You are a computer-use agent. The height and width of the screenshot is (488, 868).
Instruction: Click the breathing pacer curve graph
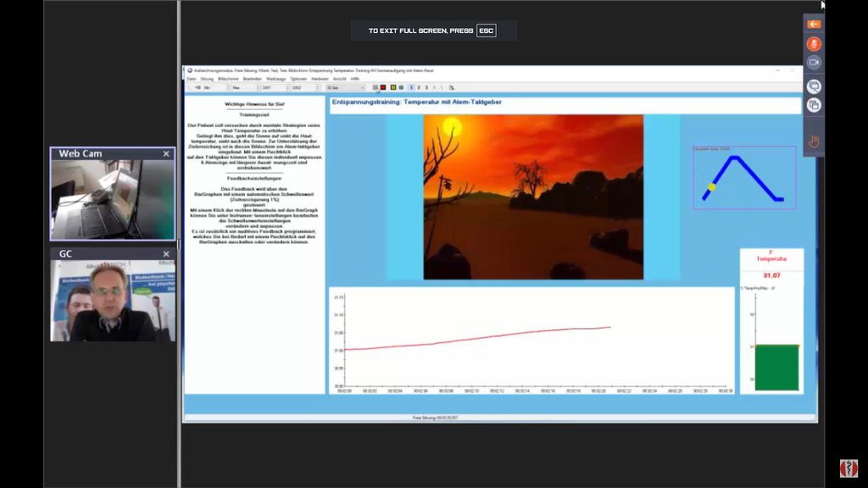pos(744,178)
